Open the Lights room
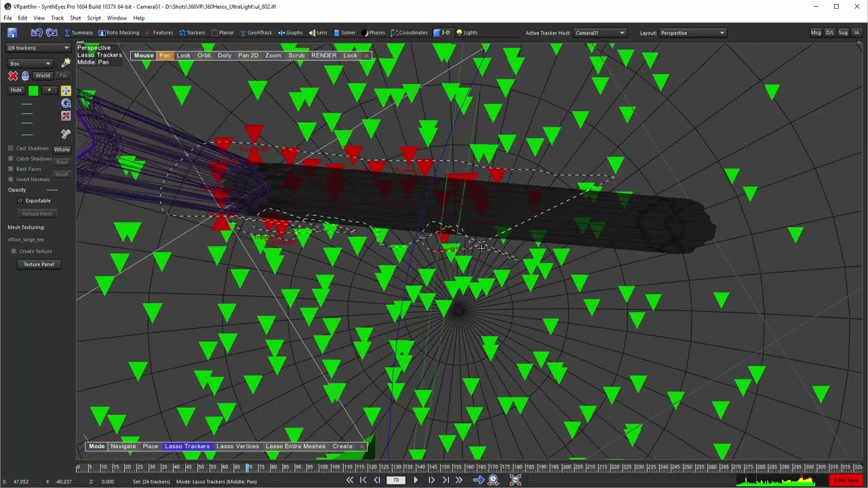Screen dimensions: 868x488 pyautogui.click(x=467, y=33)
